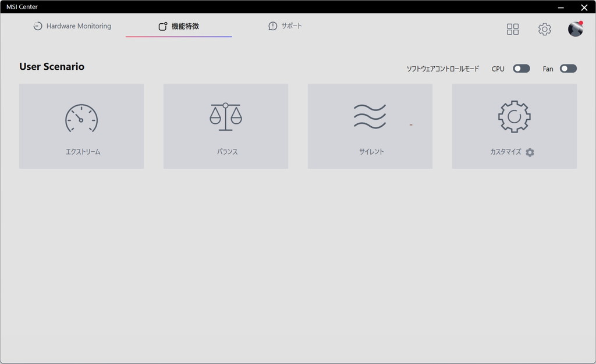Switch to the サポート tab
This screenshot has width=596, height=364.
[x=285, y=26]
